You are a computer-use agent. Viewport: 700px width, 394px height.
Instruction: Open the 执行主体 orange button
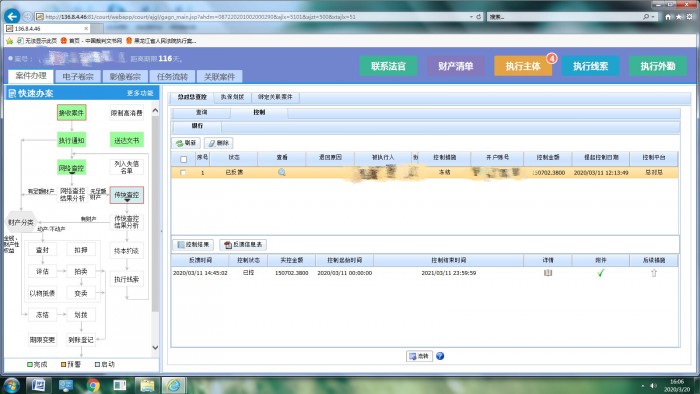tap(523, 66)
